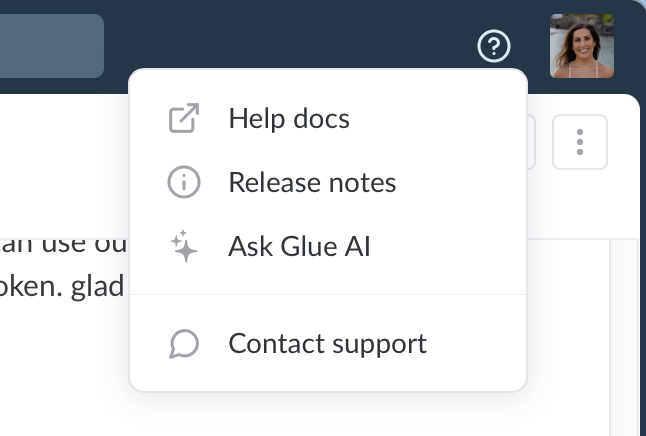The height and width of the screenshot is (436, 646).
Task: Click the question mark help icon
Action: tap(494, 46)
